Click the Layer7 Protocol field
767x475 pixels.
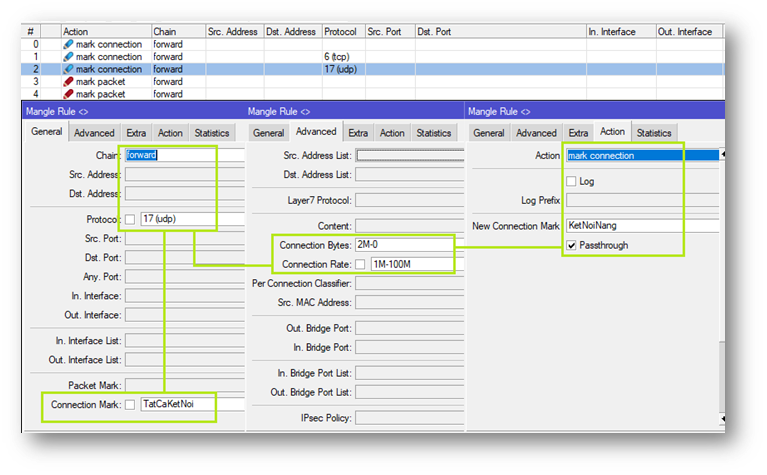click(x=410, y=200)
